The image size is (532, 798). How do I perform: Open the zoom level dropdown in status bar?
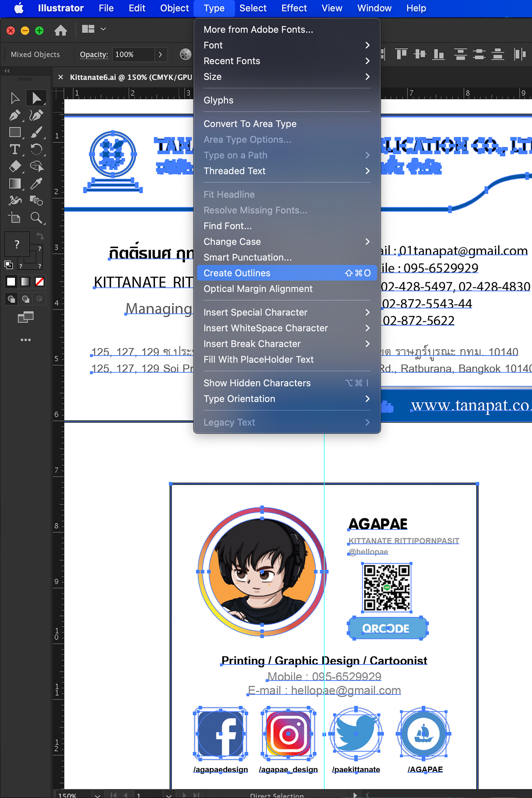[97, 795]
